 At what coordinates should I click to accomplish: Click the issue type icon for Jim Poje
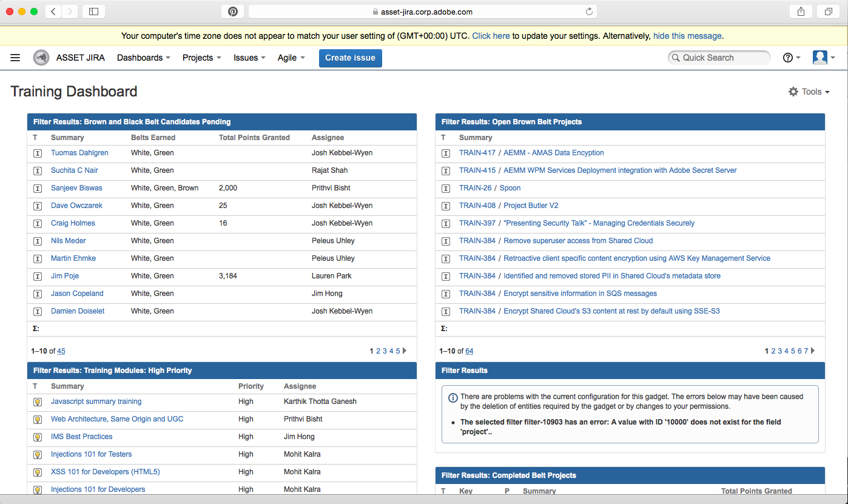click(37, 277)
